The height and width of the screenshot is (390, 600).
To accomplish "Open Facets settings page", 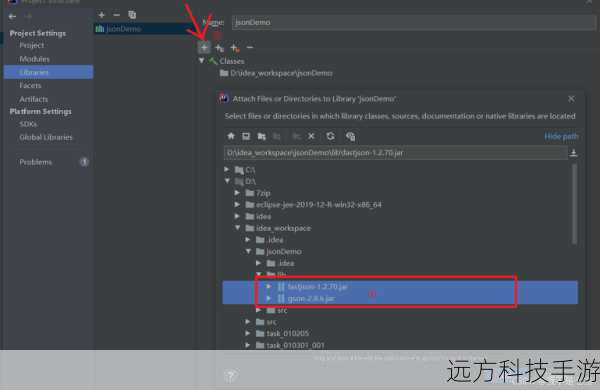I will [x=30, y=85].
